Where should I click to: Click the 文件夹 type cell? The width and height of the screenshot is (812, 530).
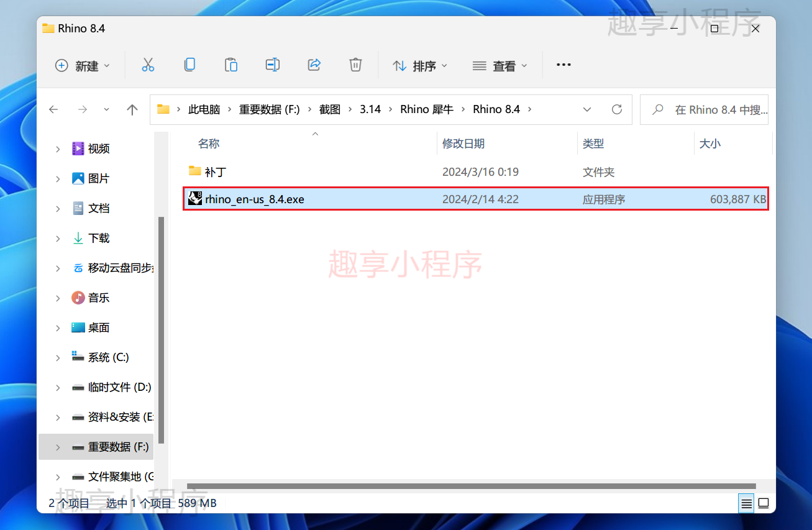click(x=599, y=172)
